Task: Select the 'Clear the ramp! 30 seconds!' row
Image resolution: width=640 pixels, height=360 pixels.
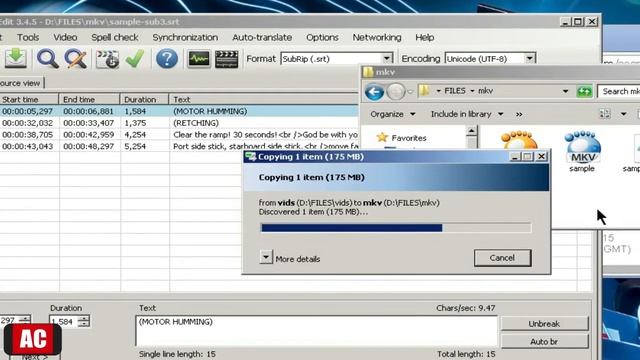Action: click(x=179, y=135)
